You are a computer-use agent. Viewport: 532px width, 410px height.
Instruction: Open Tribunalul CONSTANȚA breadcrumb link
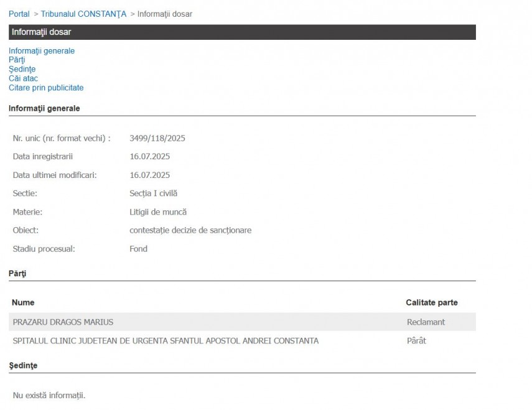click(x=83, y=14)
